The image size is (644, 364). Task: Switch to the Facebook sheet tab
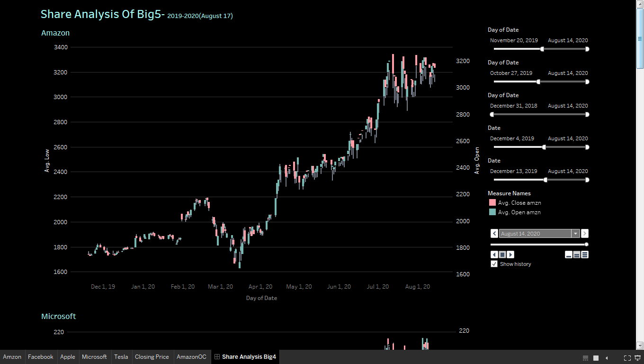coord(41,357)
